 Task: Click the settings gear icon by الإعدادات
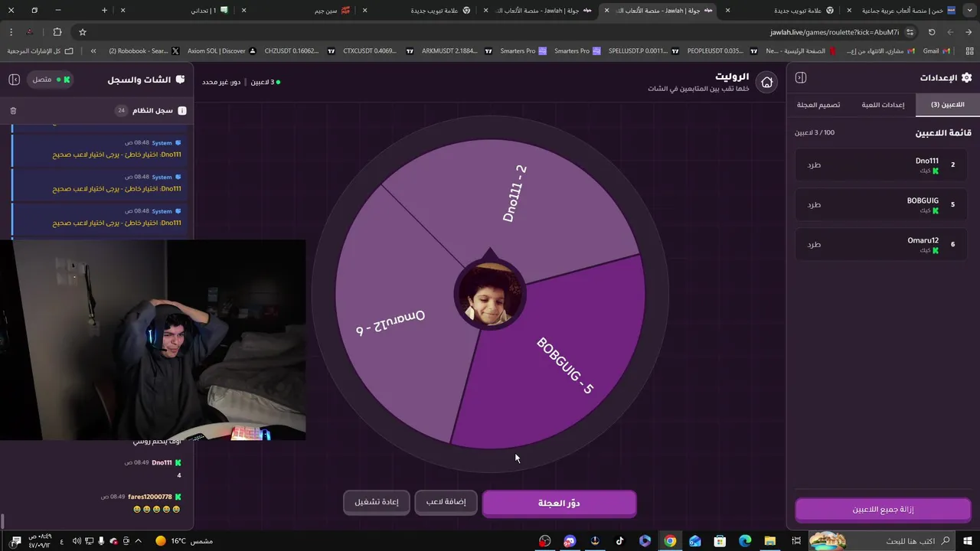point(966,77)
